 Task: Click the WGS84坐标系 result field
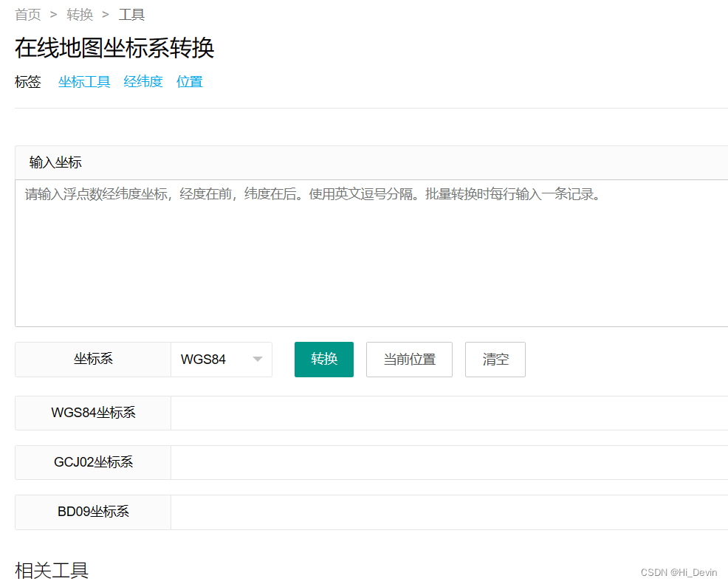(449, 413)
